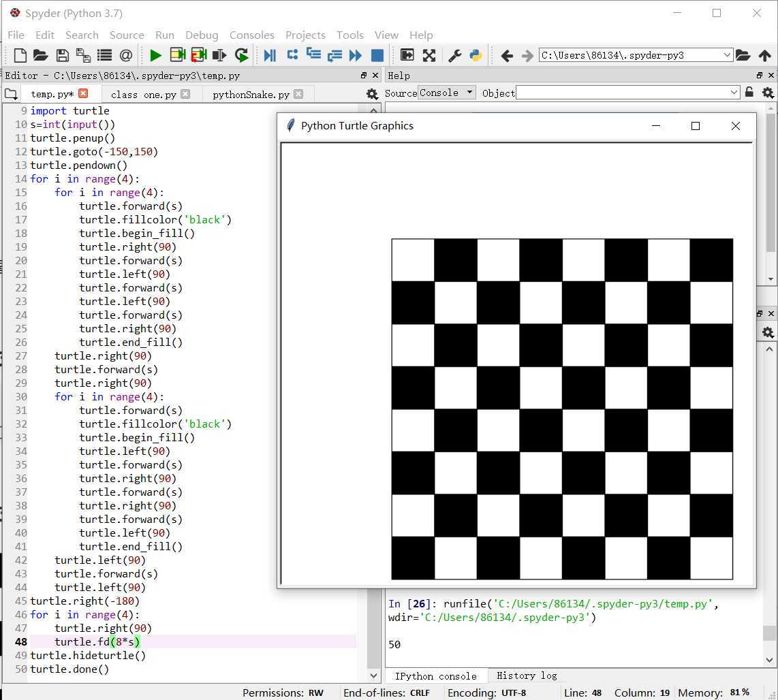Run the current cell icon
The width and height of the screenshot is (778, 700).
tap(177, 54)
